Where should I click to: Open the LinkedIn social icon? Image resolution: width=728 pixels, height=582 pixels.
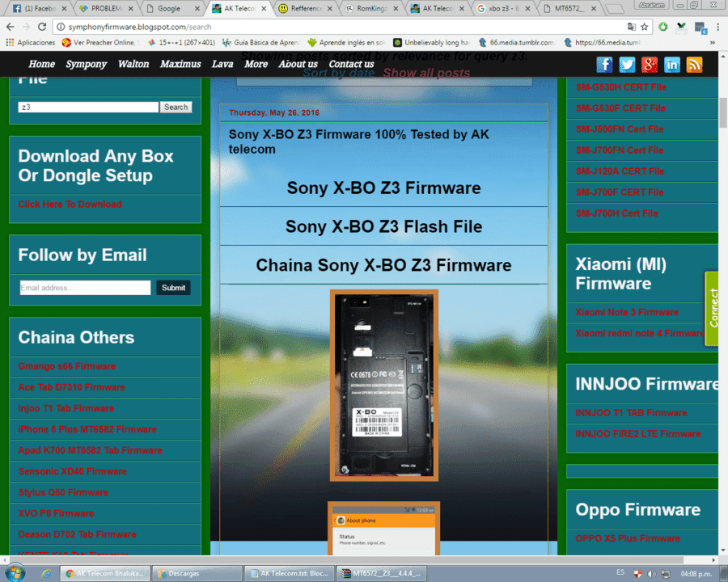(x=672, y=65)
